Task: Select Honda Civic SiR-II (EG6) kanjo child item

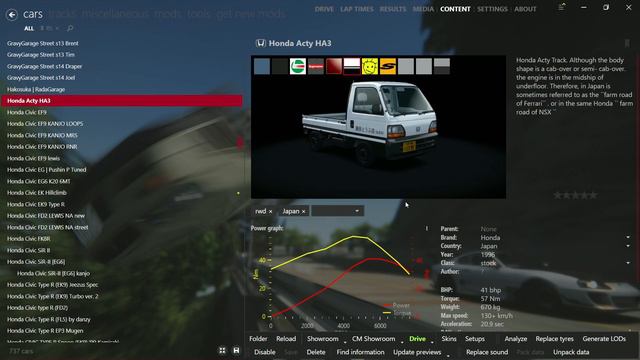Action: click(122, 273)
